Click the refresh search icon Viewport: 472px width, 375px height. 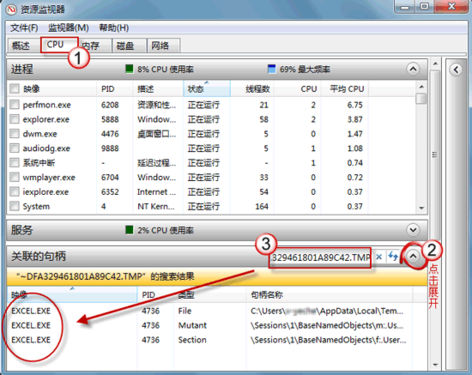(x=393, y=256)
